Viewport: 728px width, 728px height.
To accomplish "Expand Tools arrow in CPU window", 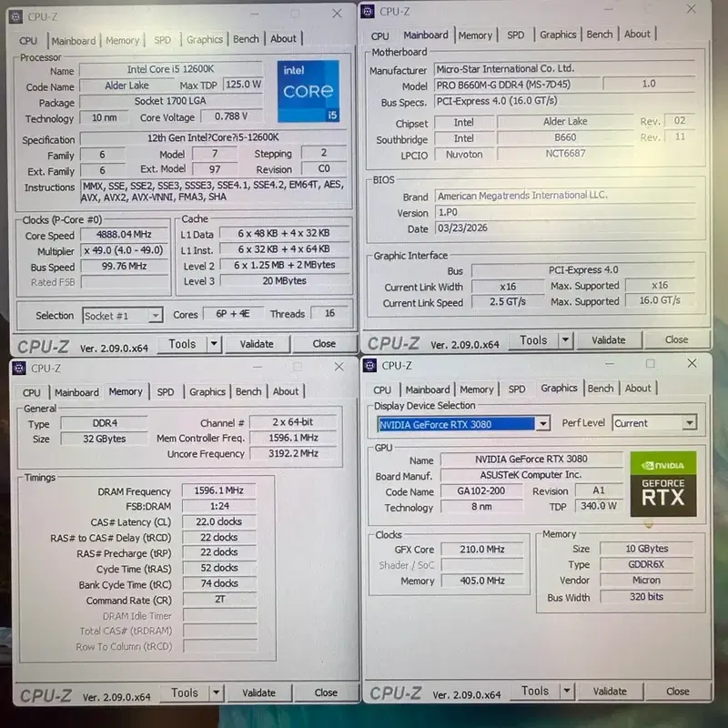I will pos(214,344).
